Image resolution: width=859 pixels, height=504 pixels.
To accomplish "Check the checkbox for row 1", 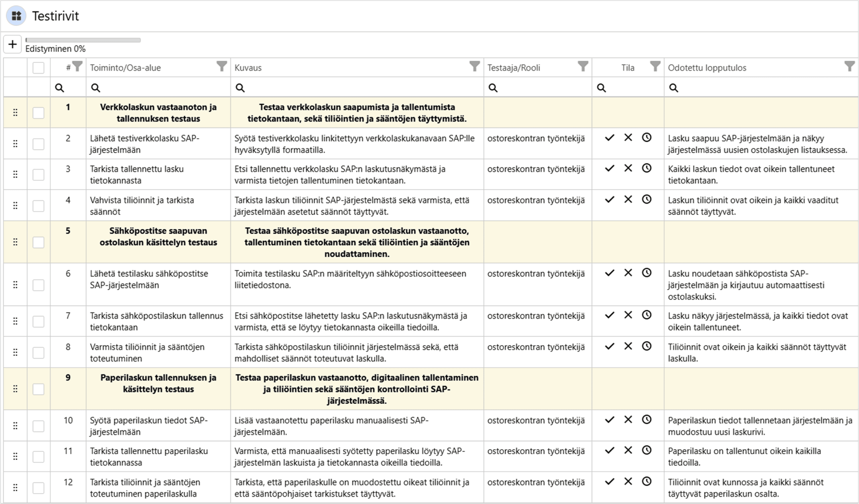I will click(x=39, y=113).
